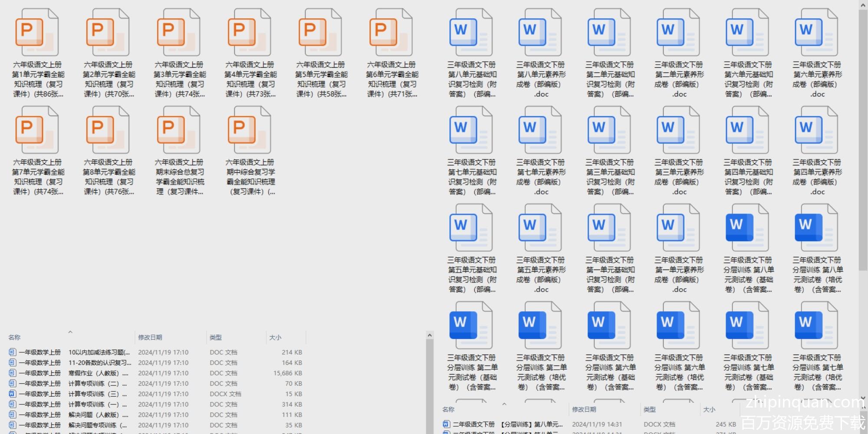Select 分层训练 第七单元测试卷（基础卷） Word icon
This screenshot has height=434, width=868.
[747, 325]
